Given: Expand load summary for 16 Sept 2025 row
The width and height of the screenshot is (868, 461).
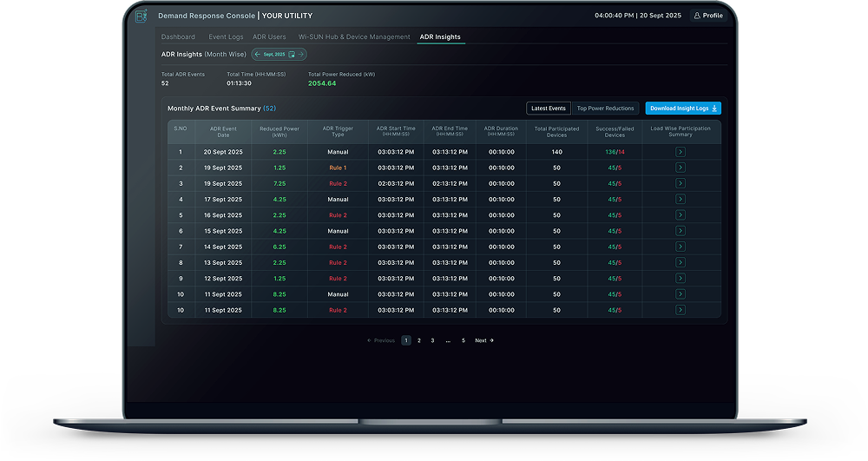Looking at the screenshot, I should (x=681, y=214).
